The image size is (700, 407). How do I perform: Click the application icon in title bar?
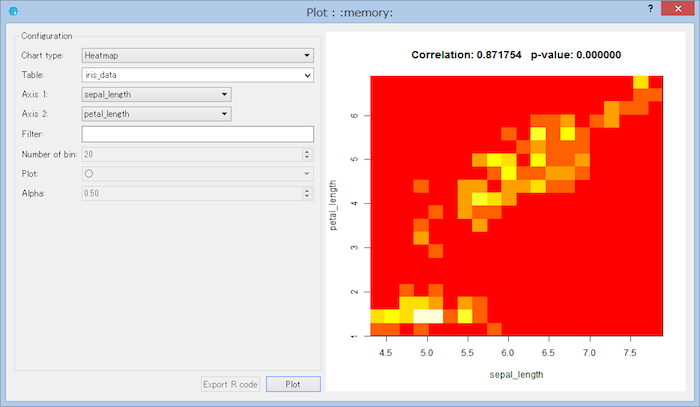[13, 12]
